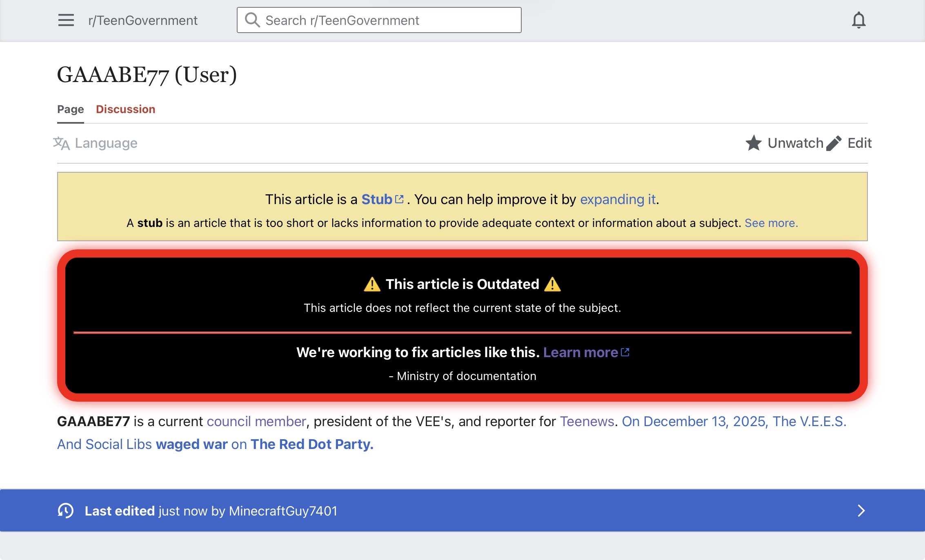The height and width of the screenshot is (560, 925).
Task: Open the hamburger menu icon
Action: pos(66,20)
